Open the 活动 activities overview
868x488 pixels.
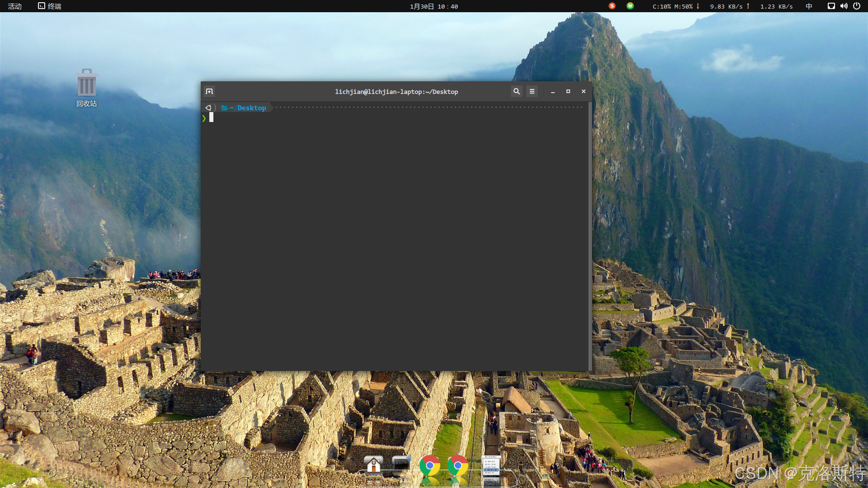[15, 6]
